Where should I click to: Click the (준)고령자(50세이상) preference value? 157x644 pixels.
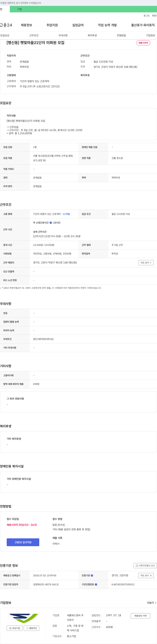point(43,339)
